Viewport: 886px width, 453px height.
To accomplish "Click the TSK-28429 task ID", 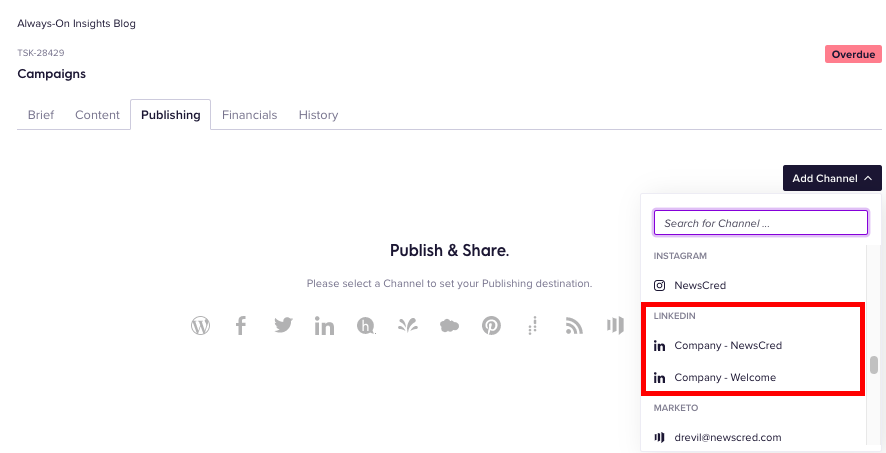I will pos(41,53).
